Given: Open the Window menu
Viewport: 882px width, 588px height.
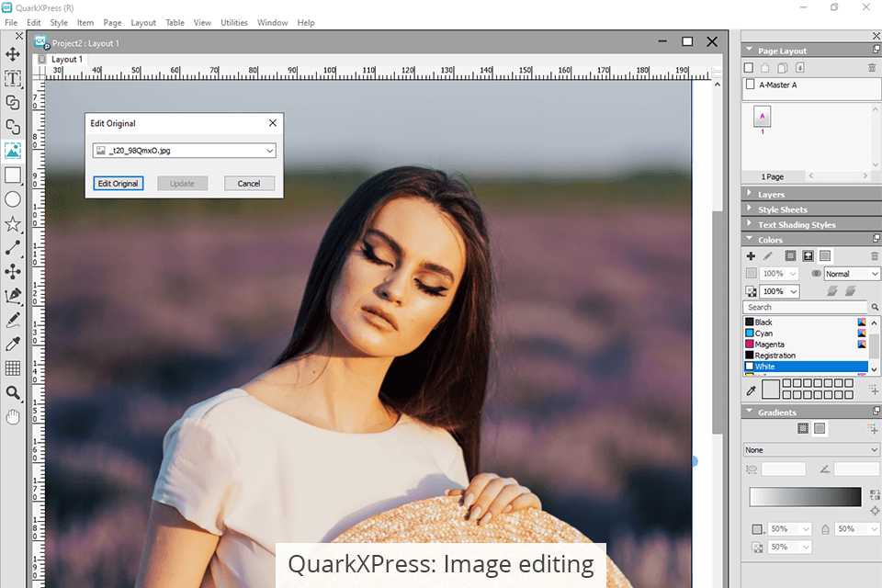Looking at the screenshot, I should coord(272,22).
